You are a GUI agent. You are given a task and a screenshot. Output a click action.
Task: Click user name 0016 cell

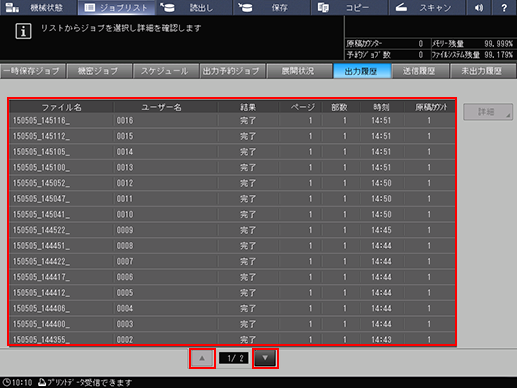click(x=166, y=120)
